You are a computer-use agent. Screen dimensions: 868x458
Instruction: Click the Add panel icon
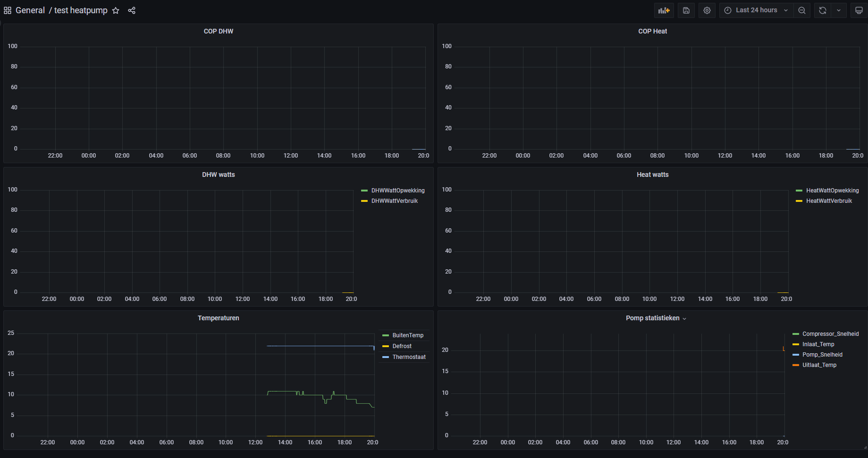click(663, 10)
